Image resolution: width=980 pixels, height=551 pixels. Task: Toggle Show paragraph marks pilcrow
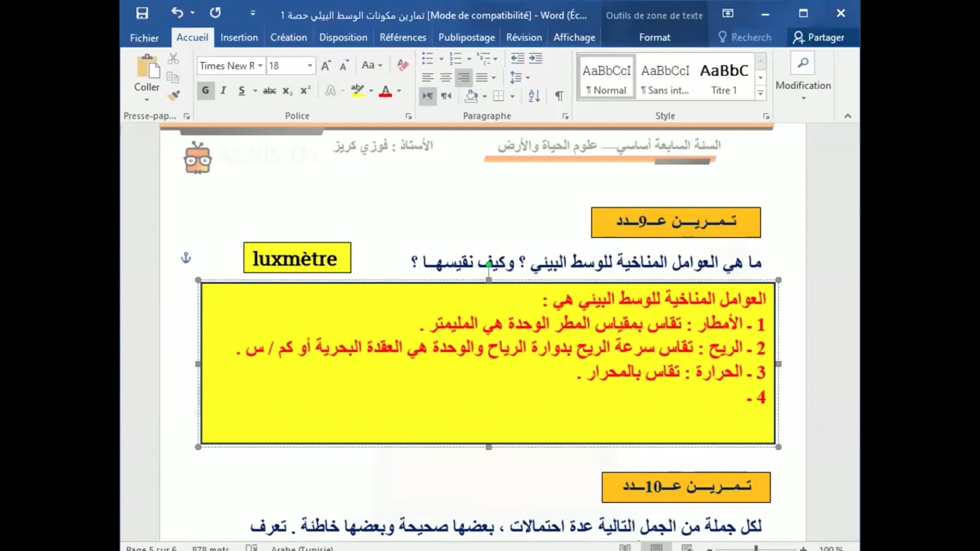click(559, 96)
